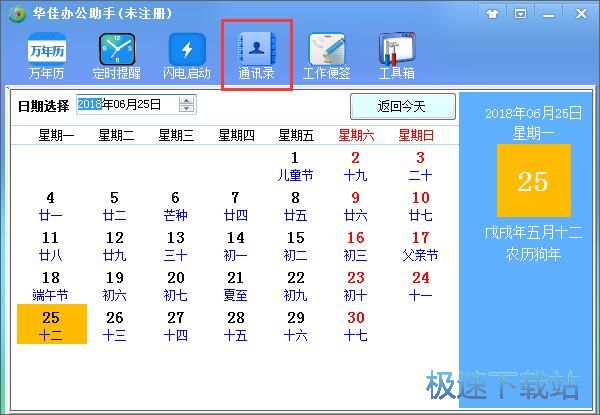600x415 pixels.
Task: Select June 2 十九
Action: pyautogui.click(x=355, y=166)
